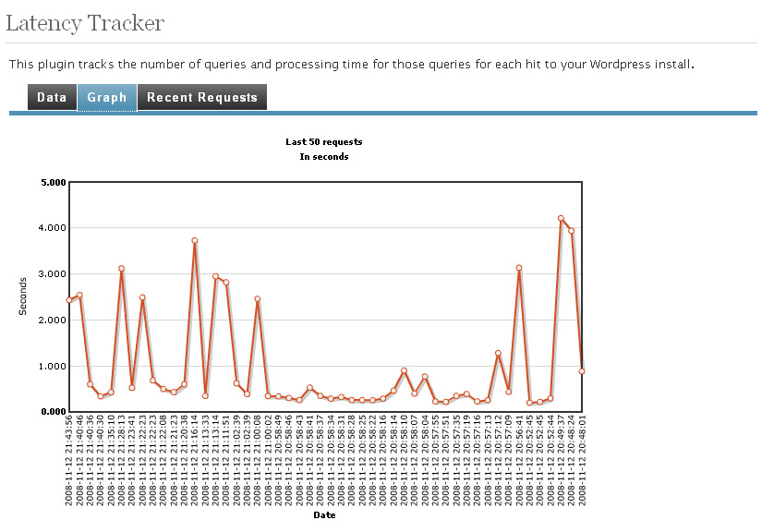Select the last data point at 20:48:01
Viewport: 762px width, 532px height.
click(x=581, y=371)
